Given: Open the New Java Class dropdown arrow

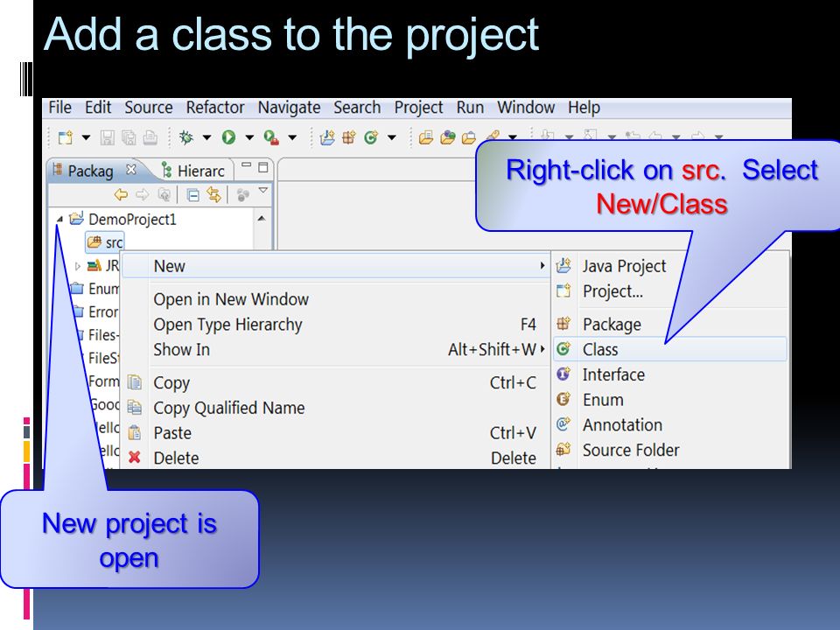Looking at the screenshot, I should 392,137.
